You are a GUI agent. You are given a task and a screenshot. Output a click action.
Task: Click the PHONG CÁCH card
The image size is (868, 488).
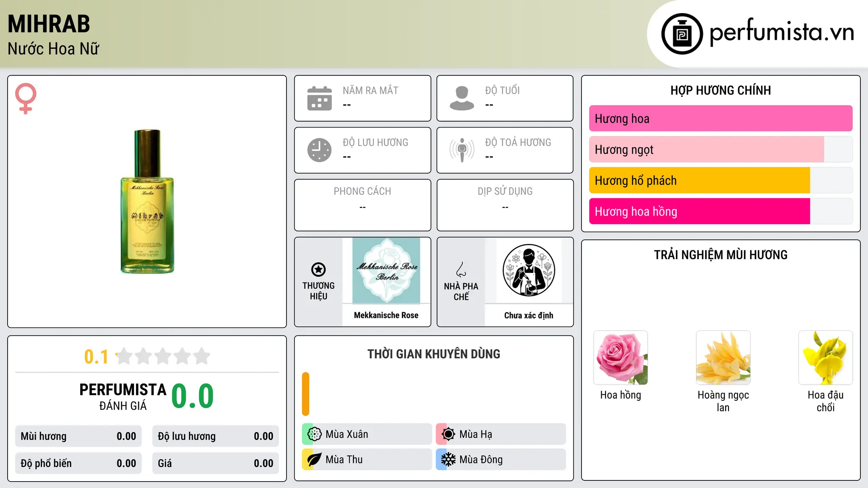click(x=362, y=205)
